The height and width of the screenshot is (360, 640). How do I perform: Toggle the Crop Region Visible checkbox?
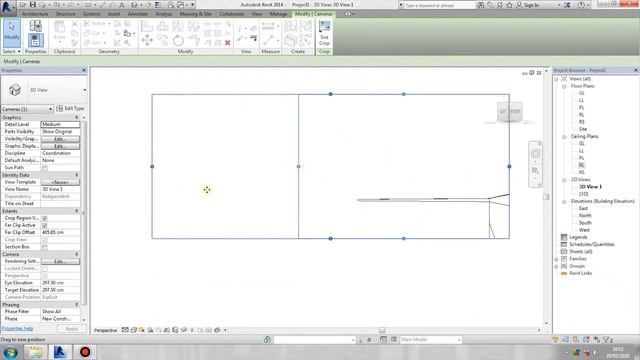(45, 218)
